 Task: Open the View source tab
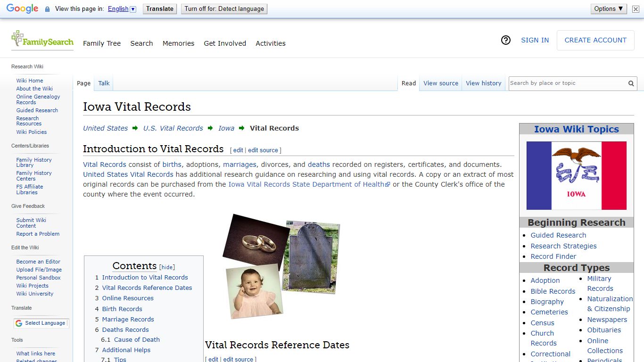click(x=441, y=83)
